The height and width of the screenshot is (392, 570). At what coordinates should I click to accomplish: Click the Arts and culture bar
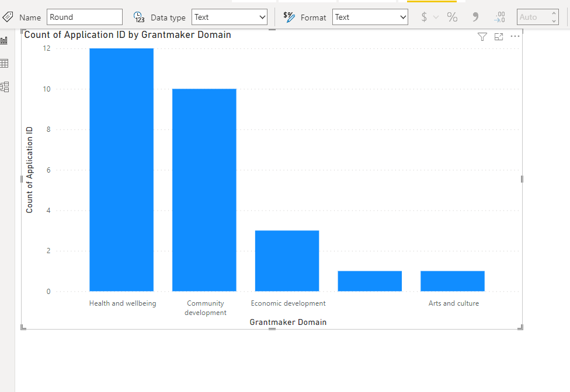[x=453, y=281]
